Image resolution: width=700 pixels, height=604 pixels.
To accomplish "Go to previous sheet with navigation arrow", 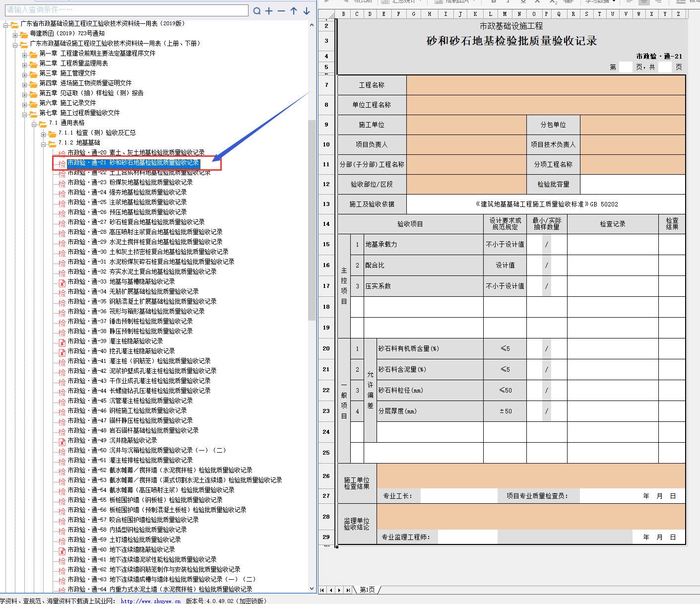I will coord(331,590).
